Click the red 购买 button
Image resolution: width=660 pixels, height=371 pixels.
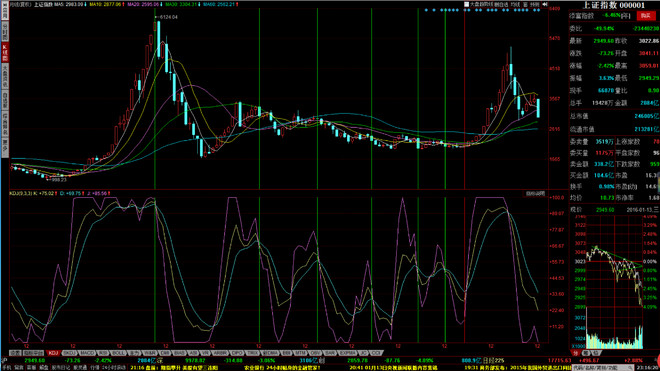pos(646,16)
